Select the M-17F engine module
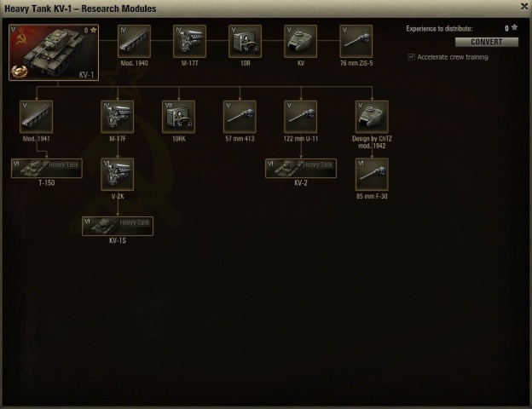The height and width of the screenshot is (409, 532). pos(118,117)
